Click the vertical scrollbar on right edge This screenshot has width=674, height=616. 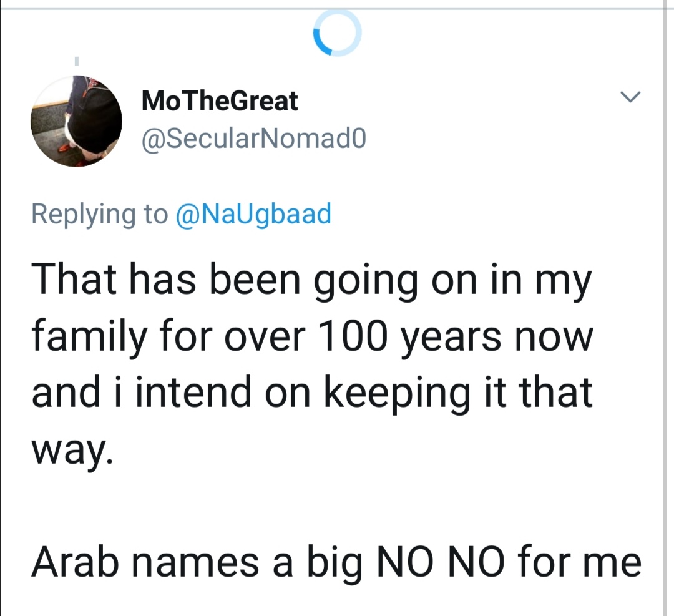[665, 312]
